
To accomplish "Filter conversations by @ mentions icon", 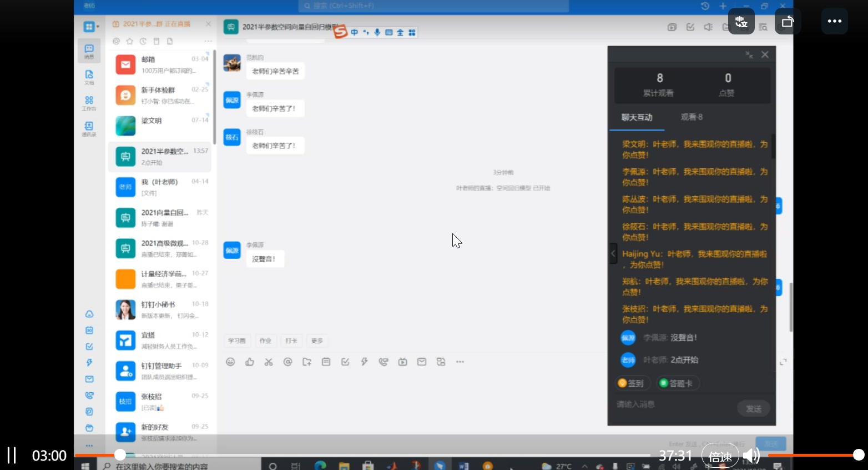I will pos(116,41).
